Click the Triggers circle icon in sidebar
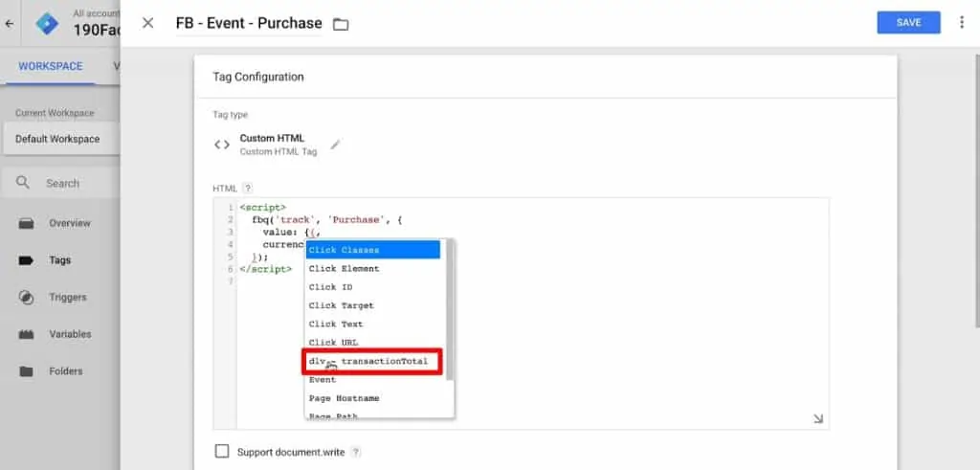Image resolution: width=980 pixels, height=470 pixels. [x=26, y=298]
